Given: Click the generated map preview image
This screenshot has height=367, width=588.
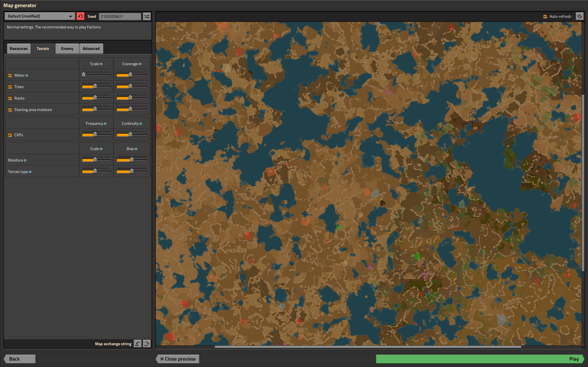Looking at the screenshot, I should point(369,184).
